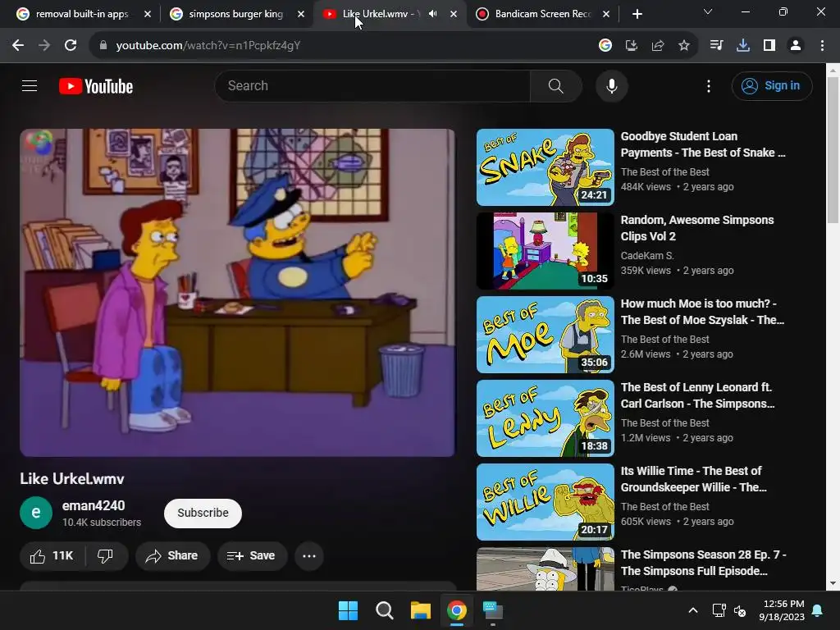Click the muted volume icon in system tray
Image resolution: width=840 pixels, height=630 pixels.
[x=740, y=610]
